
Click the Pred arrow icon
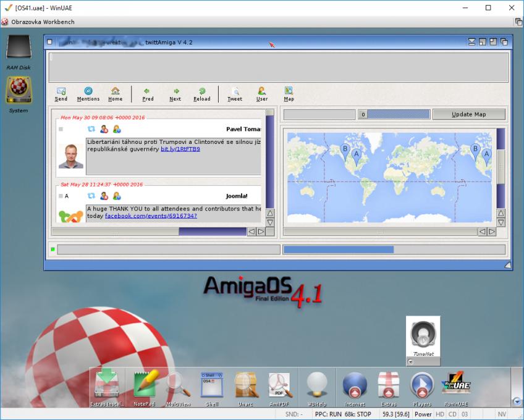(148, 93)
